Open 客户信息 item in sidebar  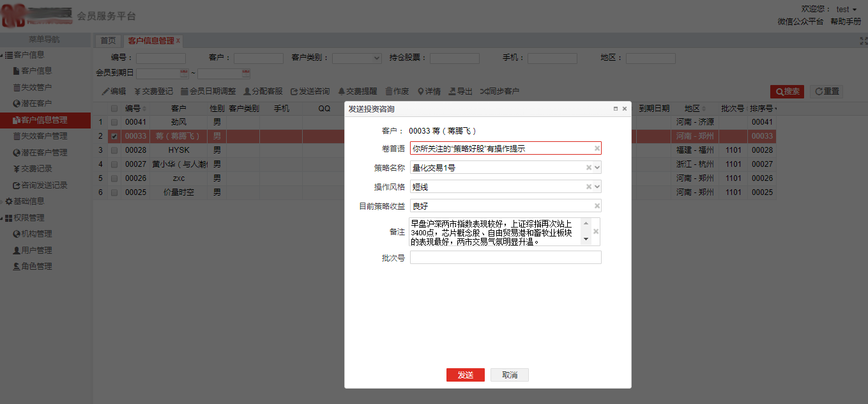(33, 71)
